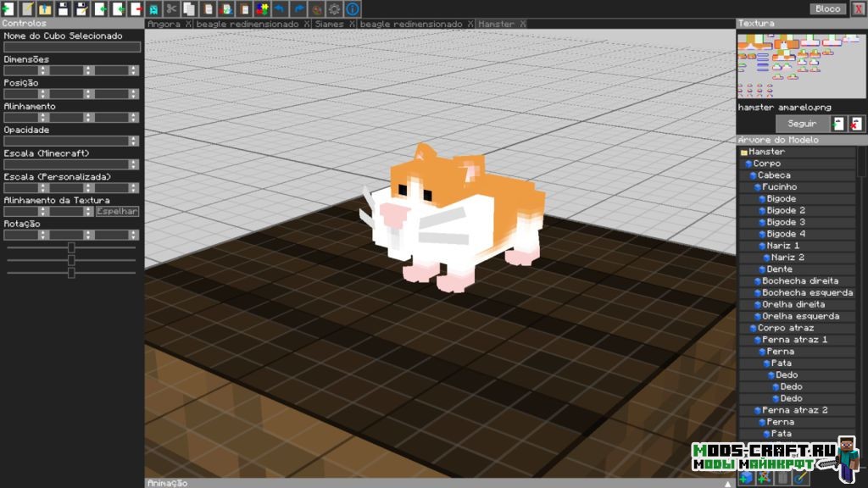Viewport: 868px width, 488px height.
Task: Collapse the Hamster root folder in tree
Action: (743, 152)
